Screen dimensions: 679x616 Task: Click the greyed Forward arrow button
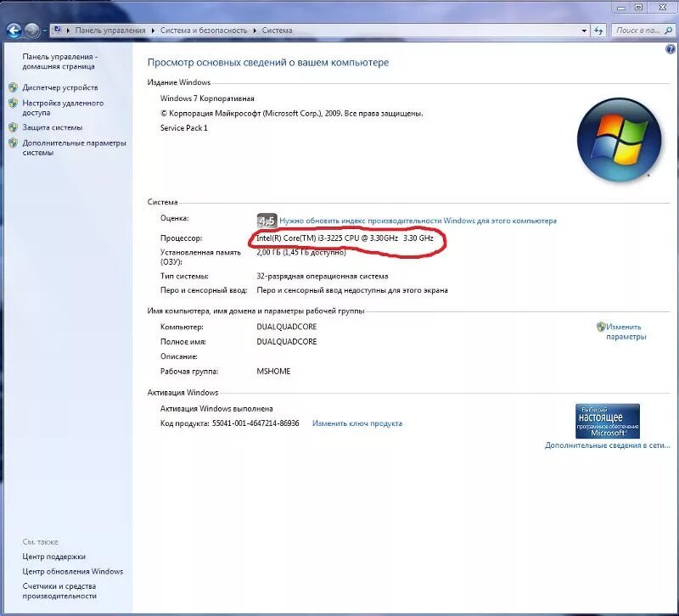[31, 31]
